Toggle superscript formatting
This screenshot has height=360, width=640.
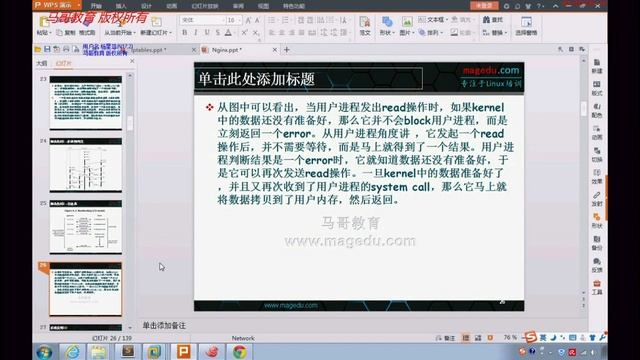[244, 32]
